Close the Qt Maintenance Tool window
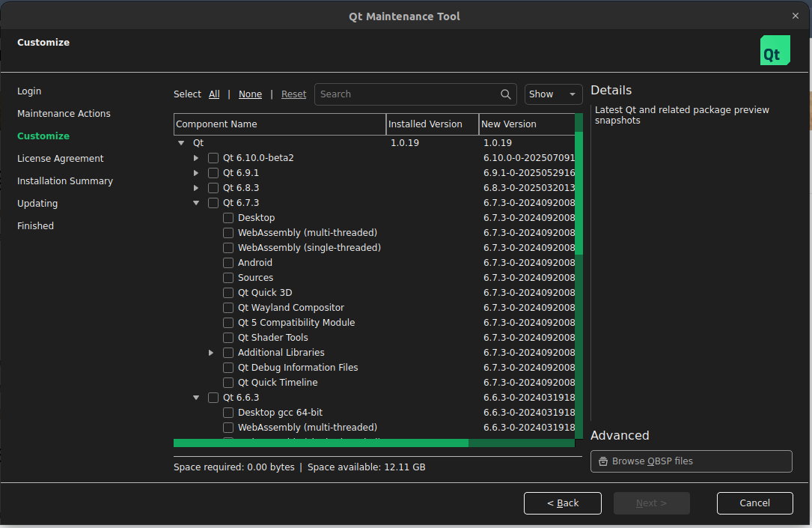 (796, 16)
